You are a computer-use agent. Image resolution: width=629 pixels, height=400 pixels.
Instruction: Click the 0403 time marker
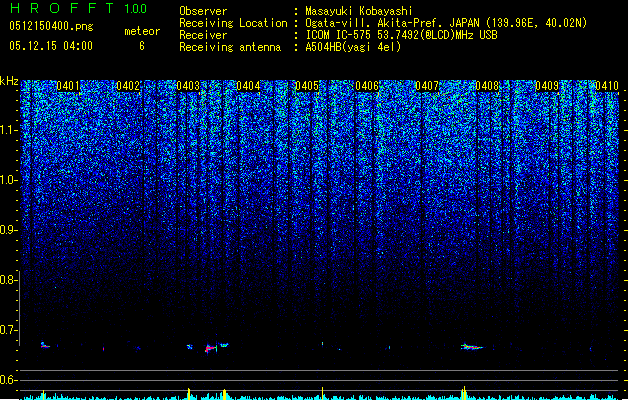pos(188,86)
